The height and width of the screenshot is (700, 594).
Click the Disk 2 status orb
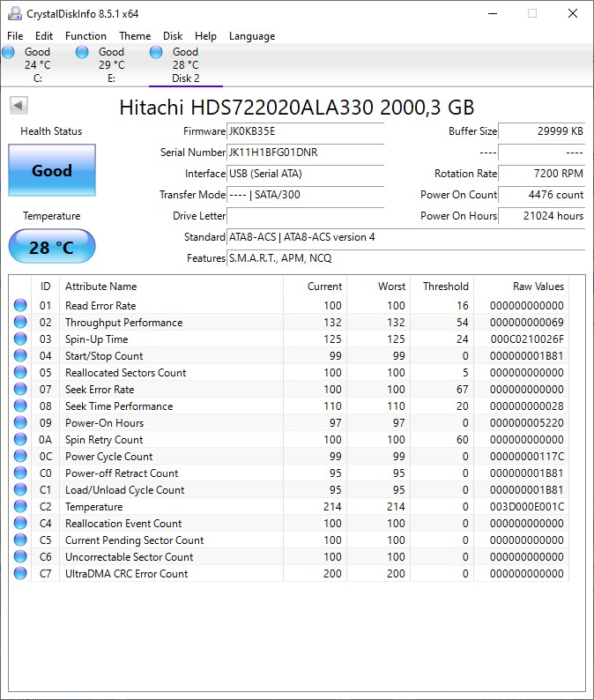point(156,53)
